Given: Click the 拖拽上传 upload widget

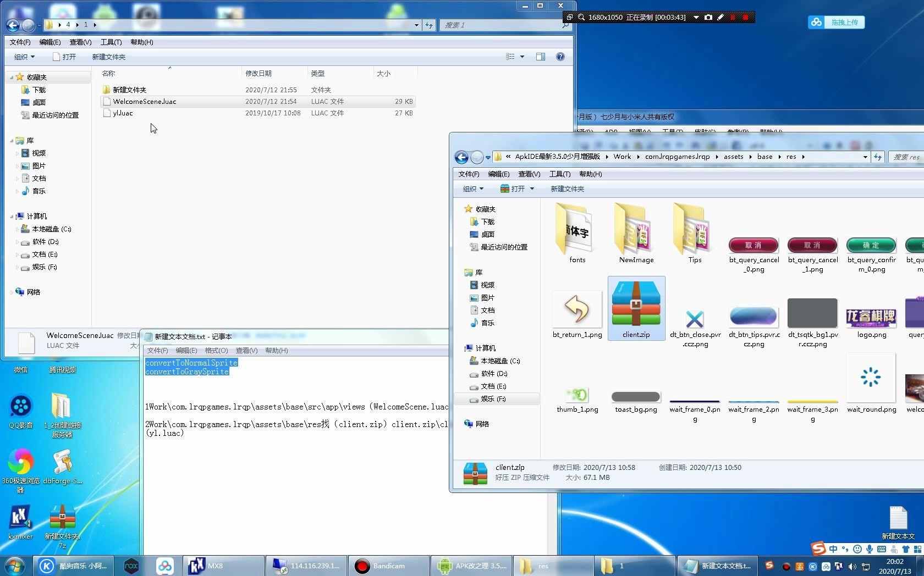Looking at the screenshot, I should (x=837, y=22).
